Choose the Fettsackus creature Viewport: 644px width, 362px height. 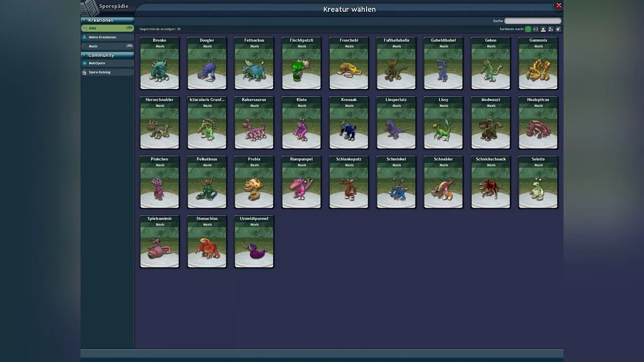(254, 63)
